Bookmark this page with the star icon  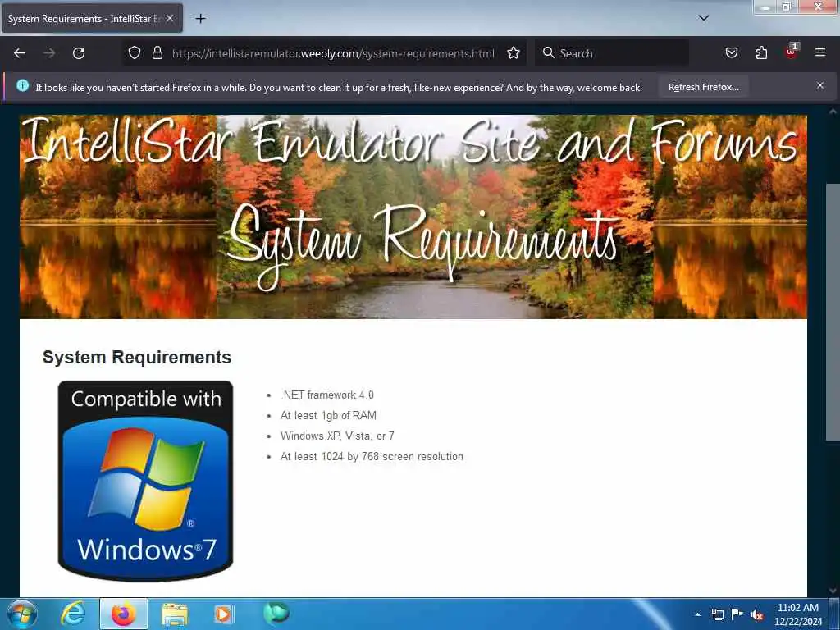[514, 52]
